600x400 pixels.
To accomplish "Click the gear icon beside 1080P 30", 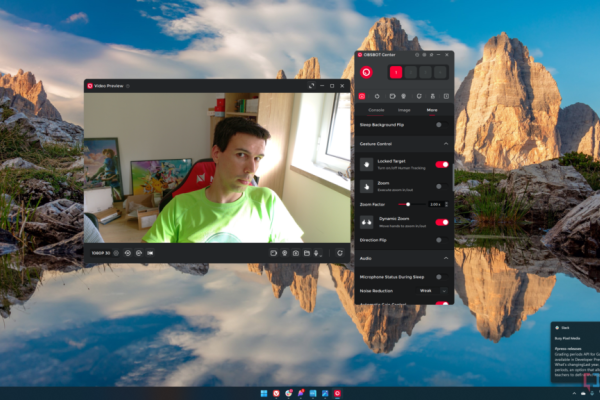I will [x=116, y=253].
